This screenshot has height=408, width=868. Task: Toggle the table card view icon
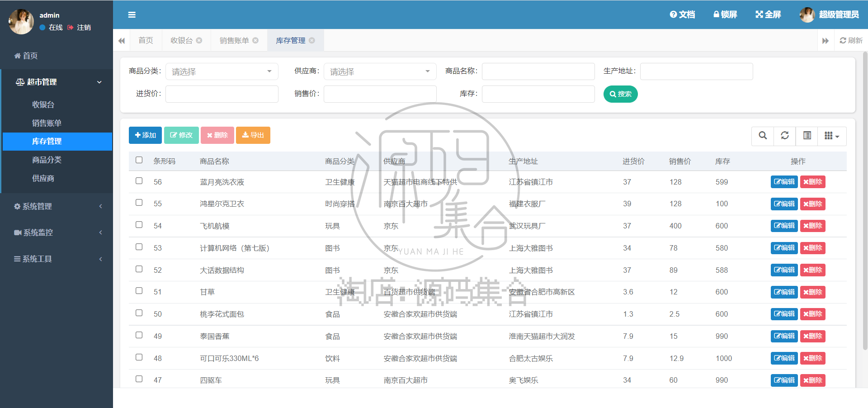(x=807, y=136)
